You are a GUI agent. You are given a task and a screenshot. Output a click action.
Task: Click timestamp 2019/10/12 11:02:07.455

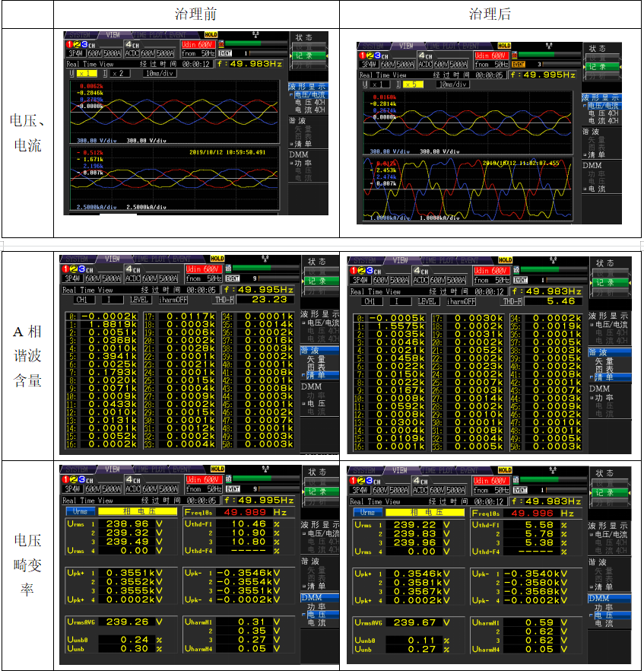click(x=521, y=163)
